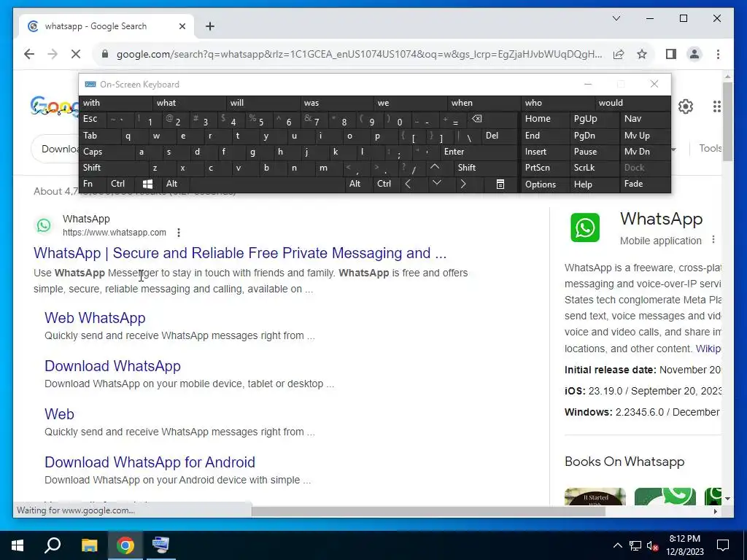Toggle the left Ctrl key on On-Screen Keyboard
The height and width of the screenshot is (560, 747).
pos(120,184)
